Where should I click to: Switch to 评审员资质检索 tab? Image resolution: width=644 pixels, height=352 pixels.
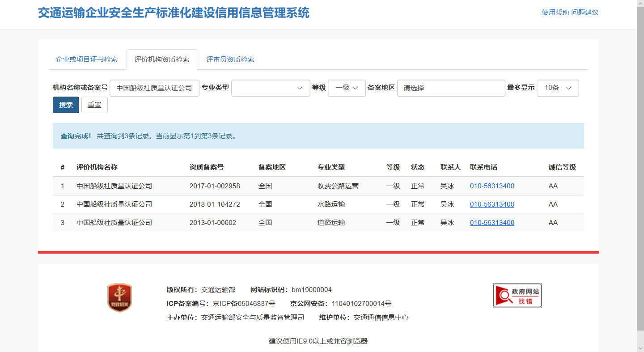[230, 59]
